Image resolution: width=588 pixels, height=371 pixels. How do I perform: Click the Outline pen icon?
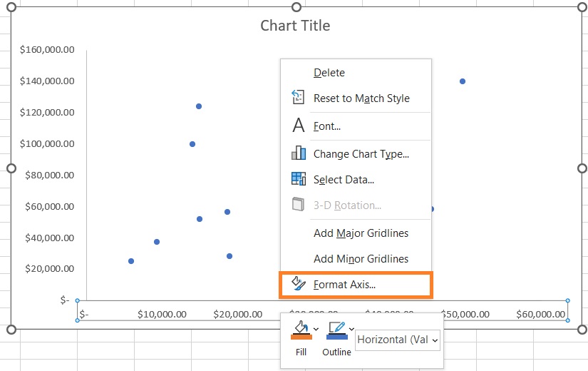[336, 327]
